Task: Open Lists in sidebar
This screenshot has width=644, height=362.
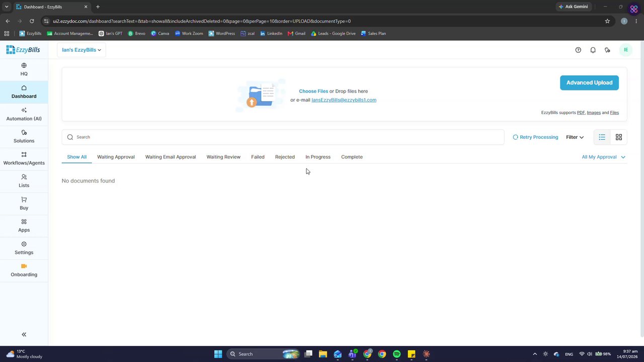Action: click(24, 181)
